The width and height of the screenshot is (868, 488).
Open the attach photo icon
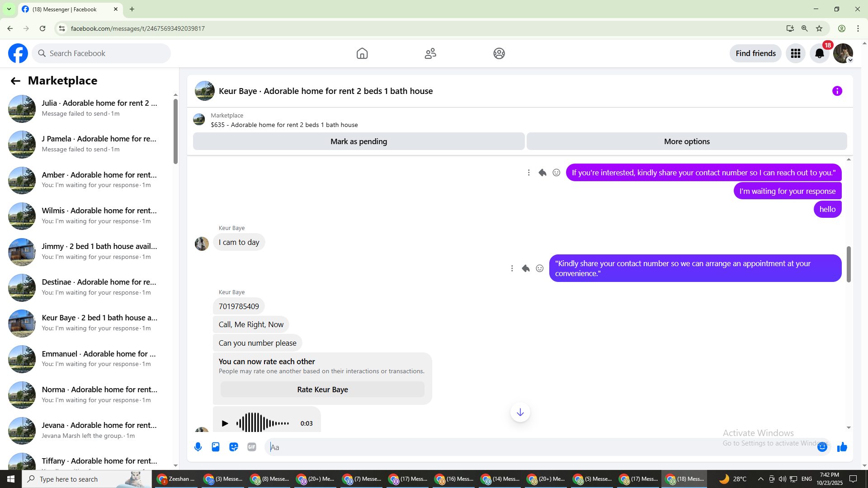tap(216, 447)
